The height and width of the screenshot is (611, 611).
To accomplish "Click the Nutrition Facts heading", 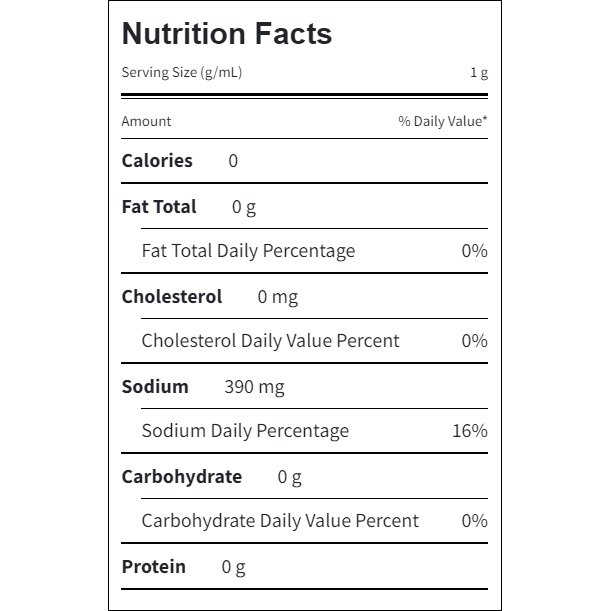I will point(226,34).
